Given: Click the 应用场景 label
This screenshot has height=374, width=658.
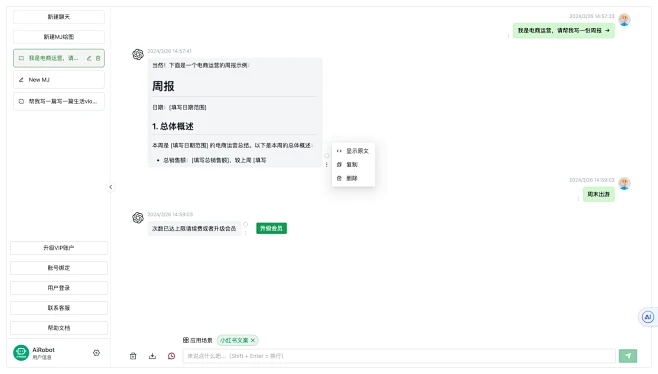Looking at the screenshot, I should pos(201,340).
